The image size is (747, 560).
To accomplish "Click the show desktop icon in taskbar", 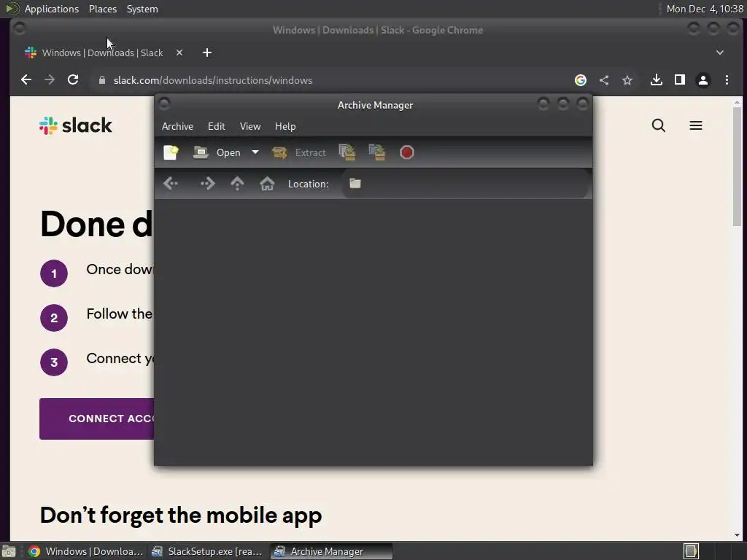I will coord(9,551).
